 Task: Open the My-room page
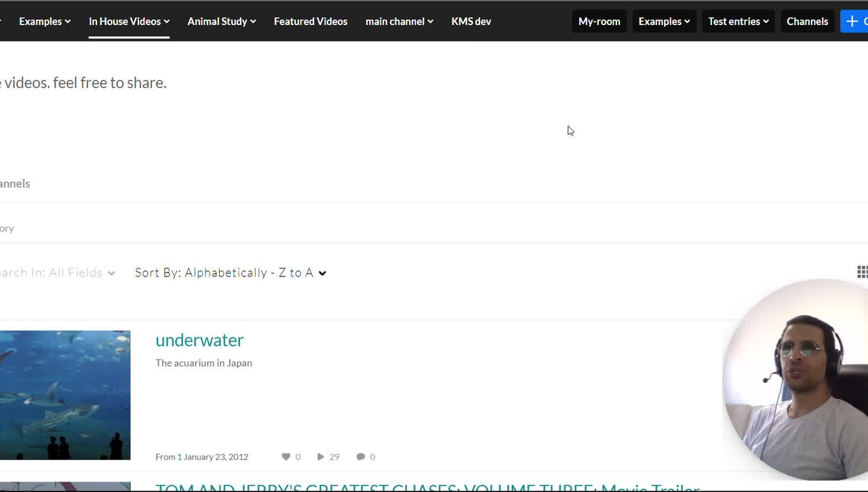point(599,21)
